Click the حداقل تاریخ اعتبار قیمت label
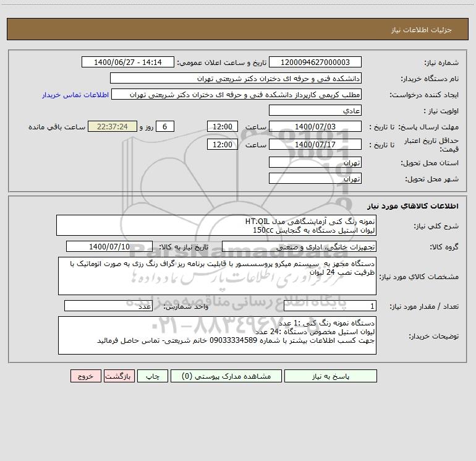 coord(431,145)
